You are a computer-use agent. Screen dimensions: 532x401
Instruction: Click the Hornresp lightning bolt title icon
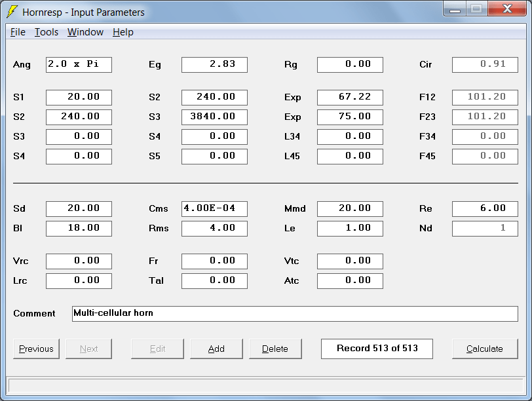(12, 12)
